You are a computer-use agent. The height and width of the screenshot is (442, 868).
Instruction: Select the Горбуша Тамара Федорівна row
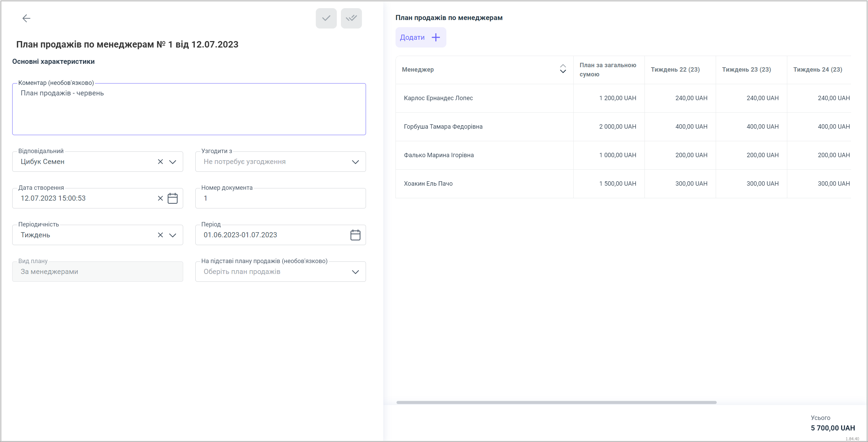tap(443, 127)
